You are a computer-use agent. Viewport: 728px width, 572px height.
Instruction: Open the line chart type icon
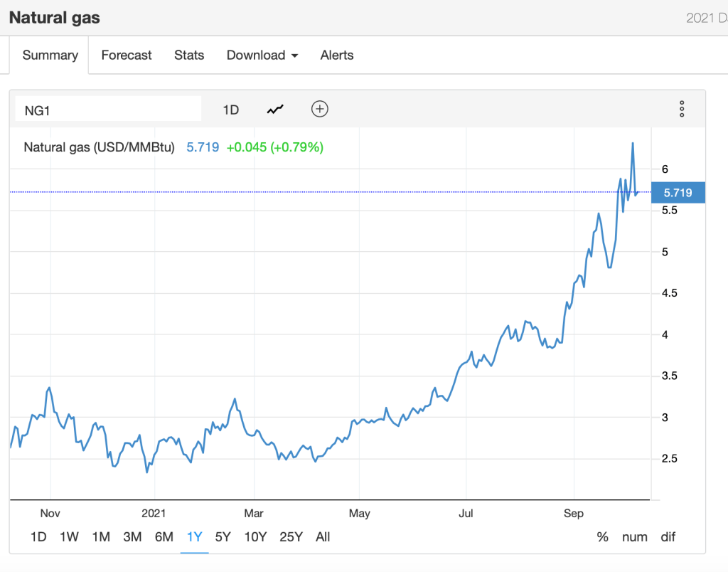pyautogui.click(x=275, y=110)
